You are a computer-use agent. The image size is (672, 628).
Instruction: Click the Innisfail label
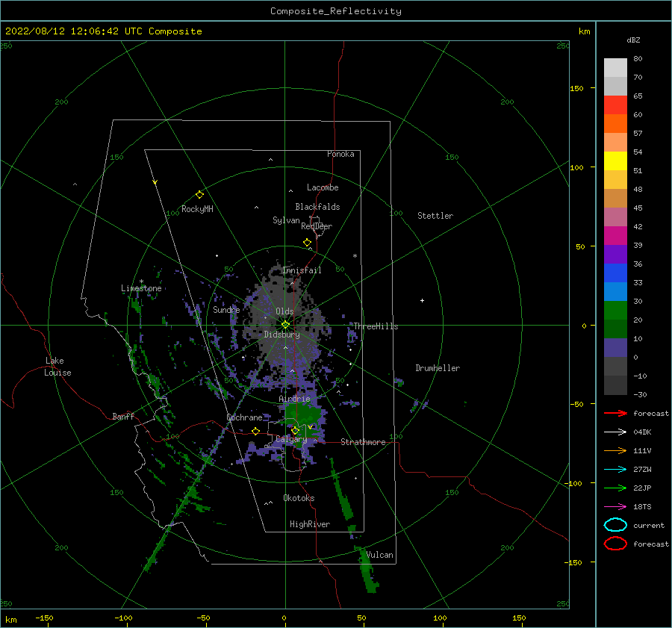click(x=302, y=270)
